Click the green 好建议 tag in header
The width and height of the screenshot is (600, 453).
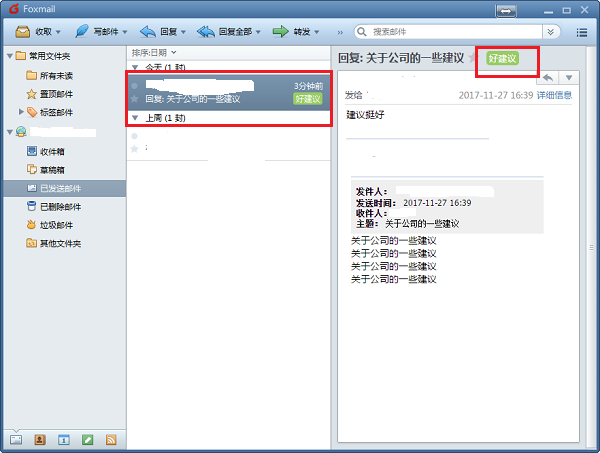pos(502,59)
